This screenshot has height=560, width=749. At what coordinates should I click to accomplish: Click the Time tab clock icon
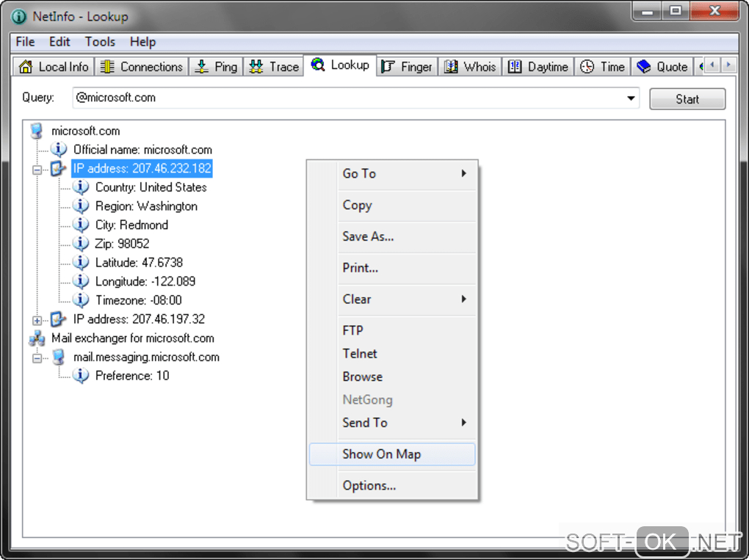point(587,67)
